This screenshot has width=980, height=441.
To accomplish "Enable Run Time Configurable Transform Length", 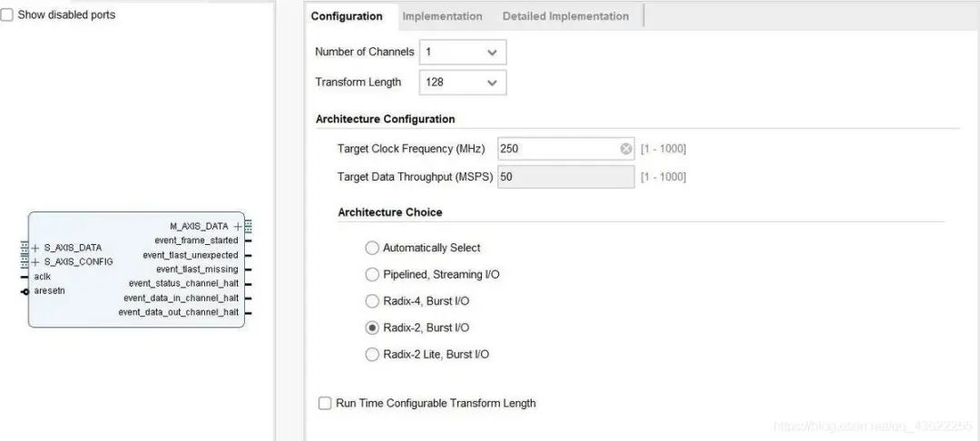I will (x=325, y=403).
